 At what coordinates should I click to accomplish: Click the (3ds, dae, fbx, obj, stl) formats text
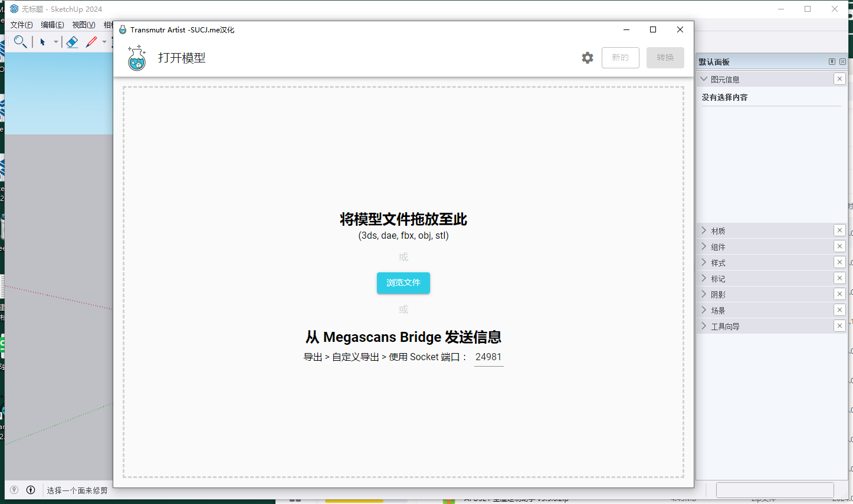tap(403, 236)
